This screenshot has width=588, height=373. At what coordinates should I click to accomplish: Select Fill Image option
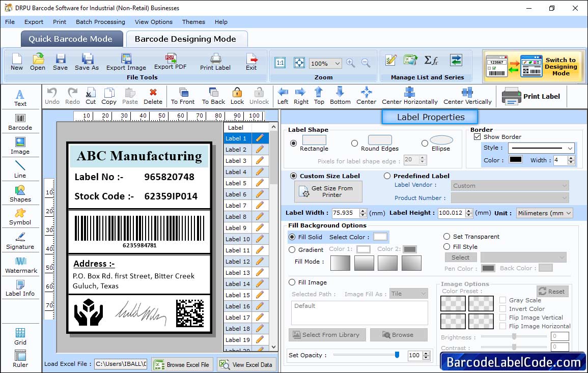point(292,282)
